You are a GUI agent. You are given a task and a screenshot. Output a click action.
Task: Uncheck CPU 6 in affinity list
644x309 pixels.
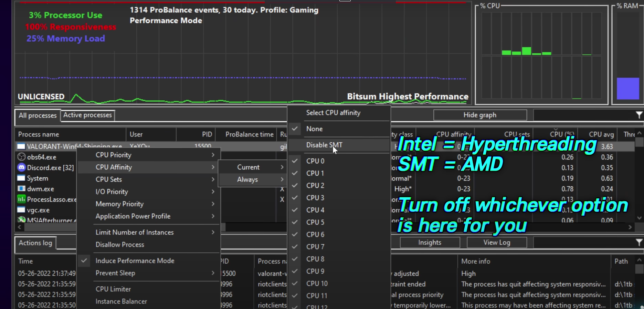(x=339, y=234)
